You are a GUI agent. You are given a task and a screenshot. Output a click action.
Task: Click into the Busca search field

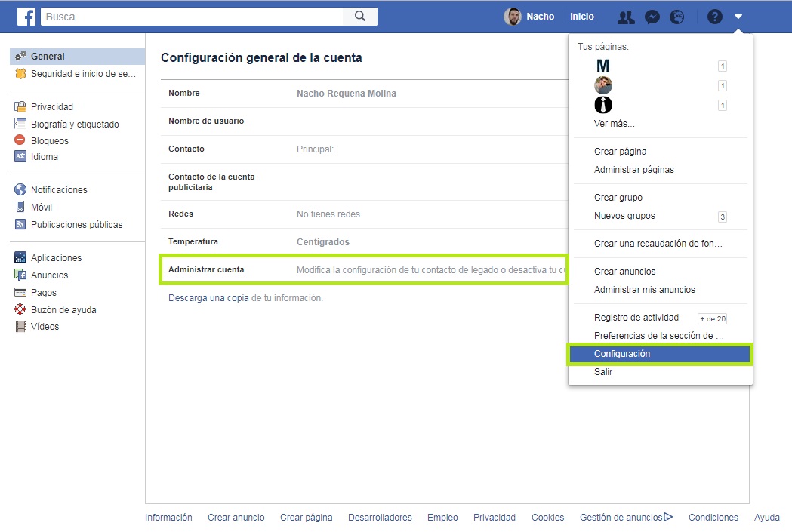193,16
